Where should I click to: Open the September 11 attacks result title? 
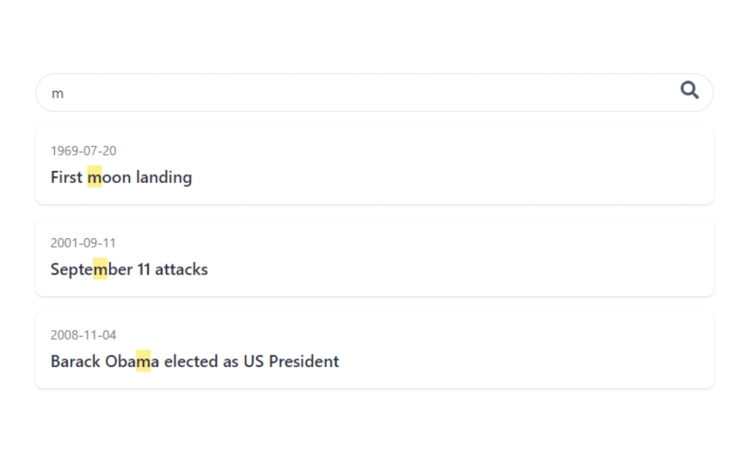coord(129,269)
